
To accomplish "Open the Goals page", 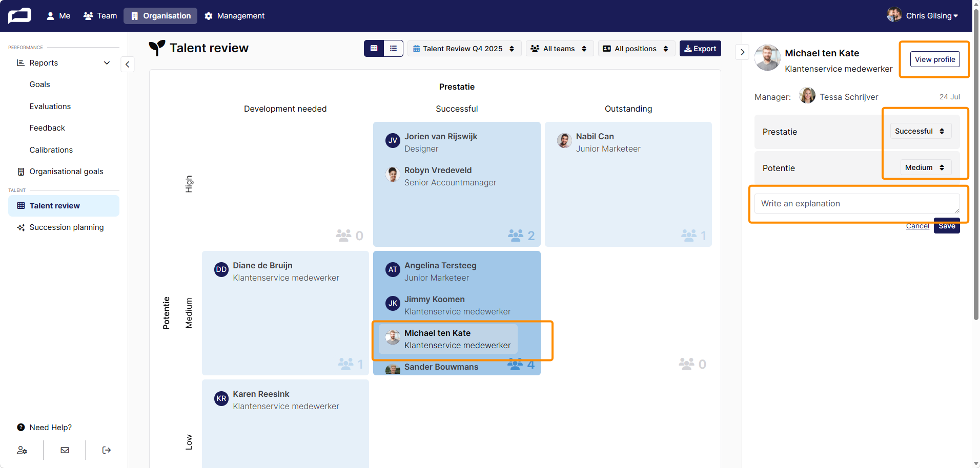I will coord(40,84).
